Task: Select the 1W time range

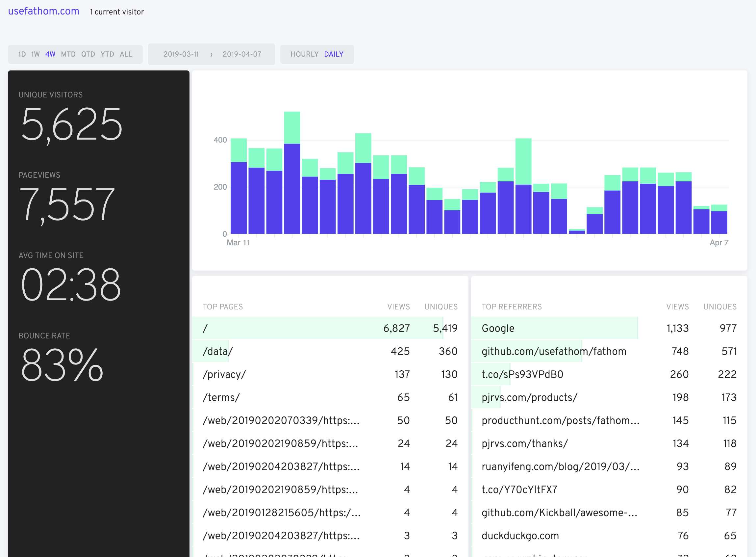Action: point(36,54)
